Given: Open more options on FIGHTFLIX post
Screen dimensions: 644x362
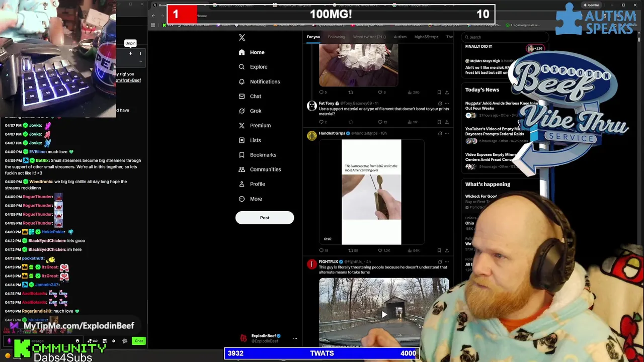Looking at the screenshot, I should click(447, 262).
